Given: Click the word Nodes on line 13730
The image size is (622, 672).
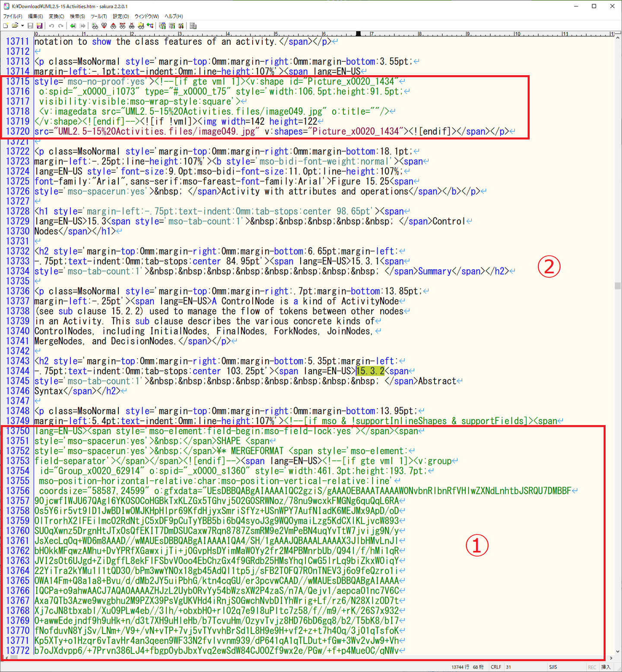Looking at the screenshot, I should point(46,231).
